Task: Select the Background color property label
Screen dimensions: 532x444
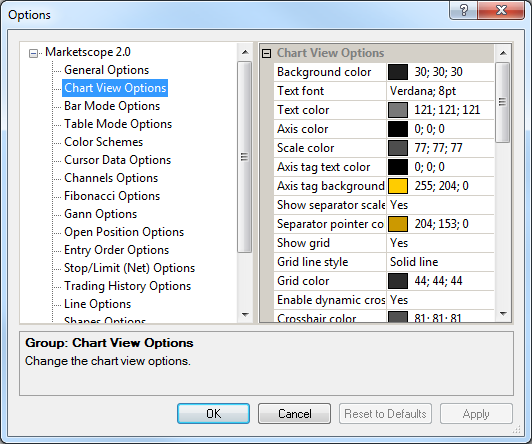Action: point(324,72)
